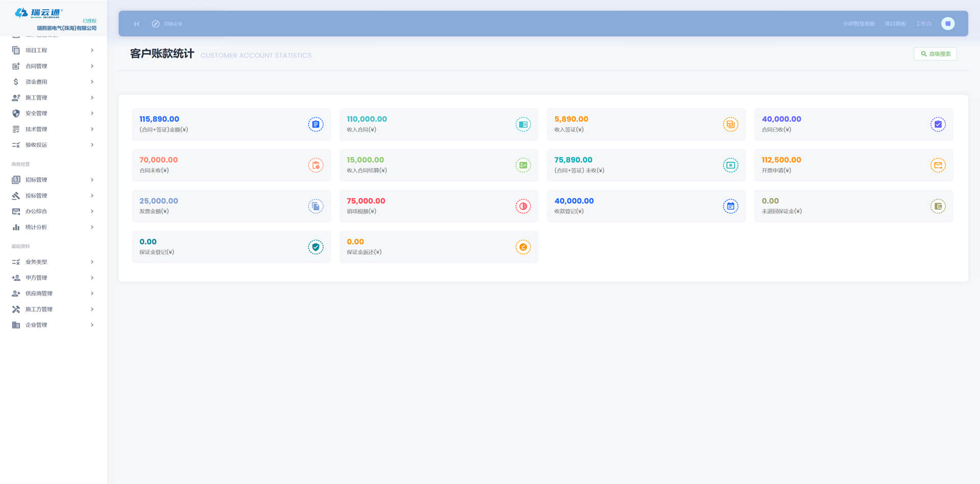Viewport: 980px width, 484px height.
Task: Click the compass icon beside 切换企业
Action: [x=156, y=24]
